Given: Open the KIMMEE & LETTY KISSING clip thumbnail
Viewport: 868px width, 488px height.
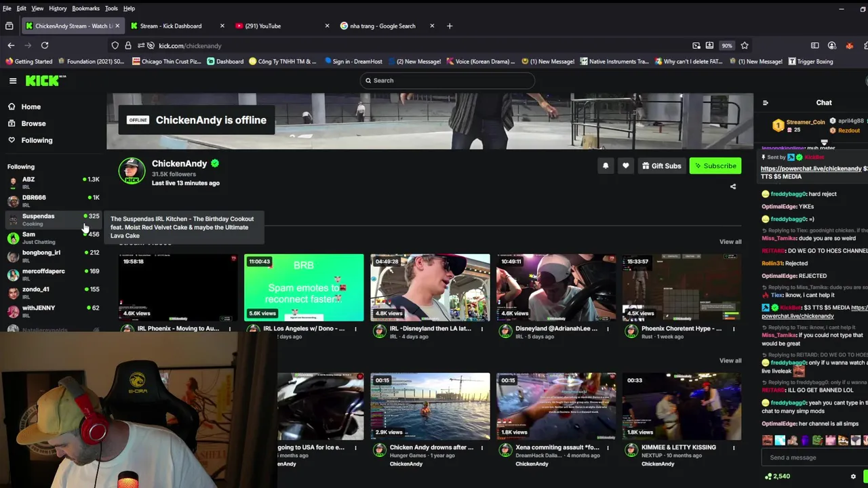Looking at the screenshot, I should pyautogui.click(x=682, y=406).
